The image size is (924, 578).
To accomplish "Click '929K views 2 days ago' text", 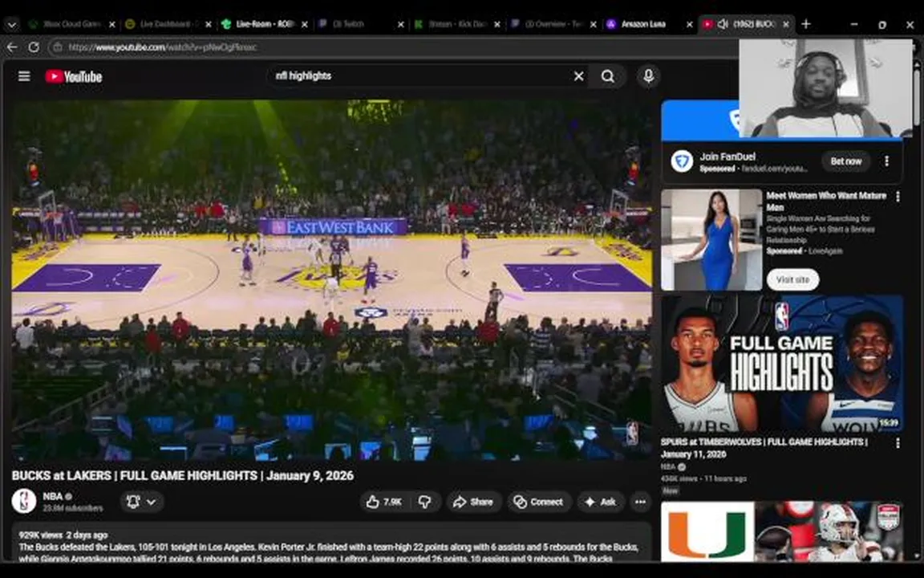I will (x=63, y=535).
